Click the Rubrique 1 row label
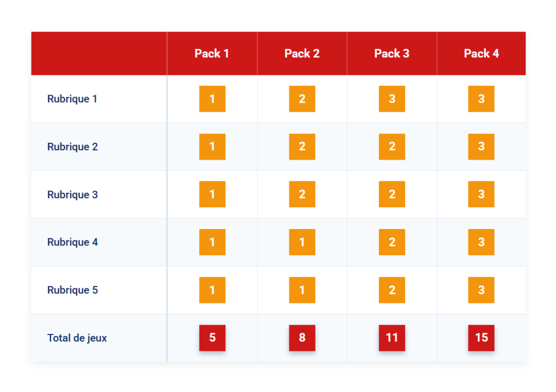The width and height of the screenshot is (556, 392). 72,99
